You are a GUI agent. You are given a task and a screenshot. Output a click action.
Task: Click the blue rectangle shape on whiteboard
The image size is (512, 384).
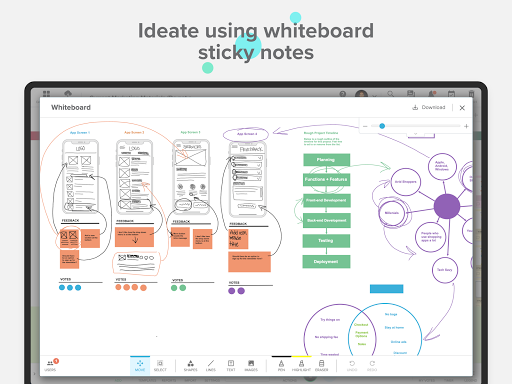pyautogui.click(x=386, y=289)
